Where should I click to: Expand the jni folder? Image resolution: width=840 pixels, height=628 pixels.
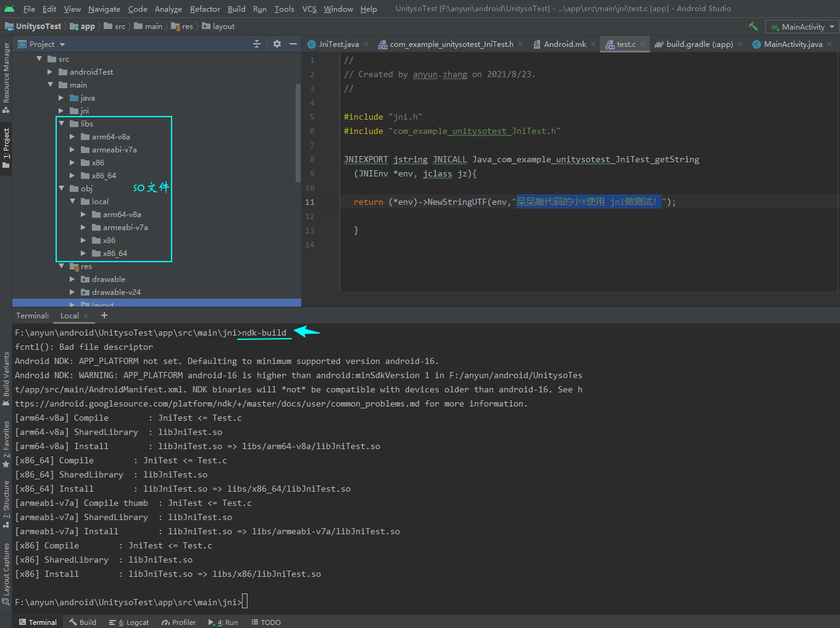(61, 111)
